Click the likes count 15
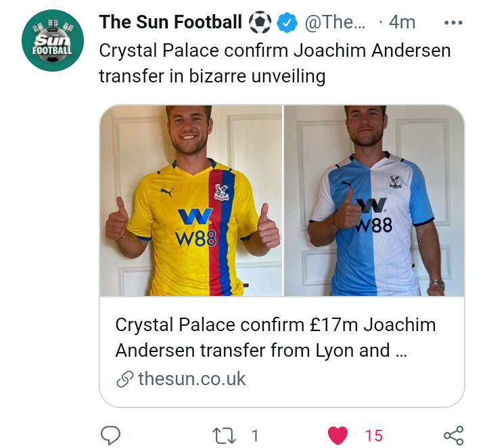Screen dimensions: 487x448 pos(373,436)
